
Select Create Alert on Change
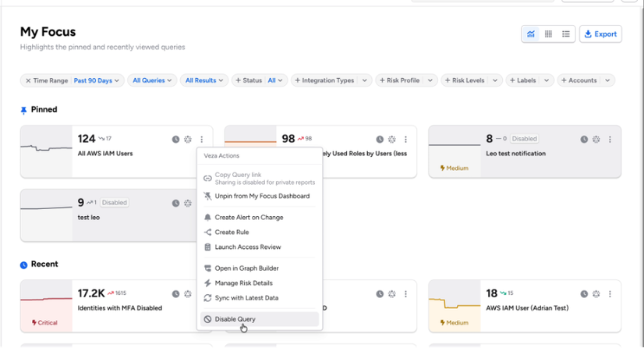click(x=259, y=218)
